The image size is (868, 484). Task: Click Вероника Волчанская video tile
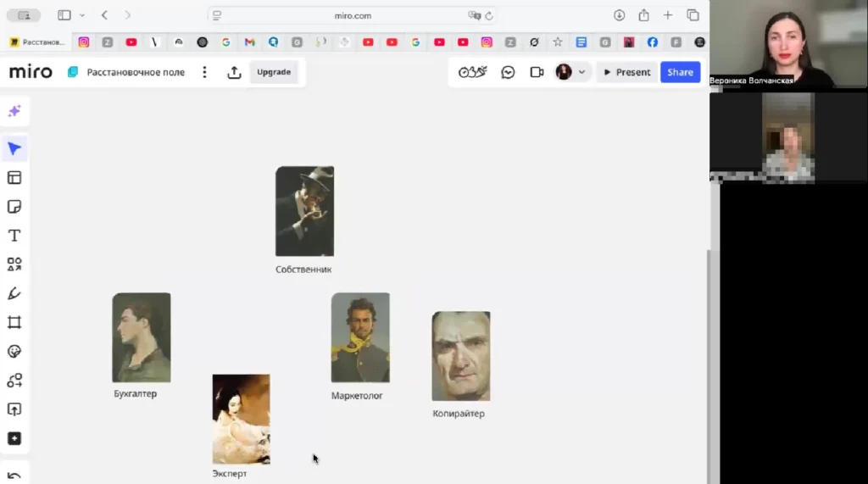tap(789, 44)
